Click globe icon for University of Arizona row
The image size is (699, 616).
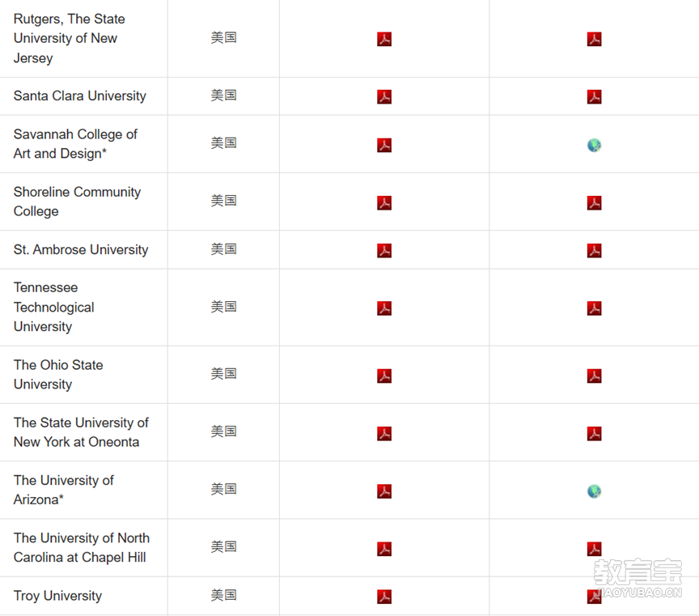coord(594,491)
